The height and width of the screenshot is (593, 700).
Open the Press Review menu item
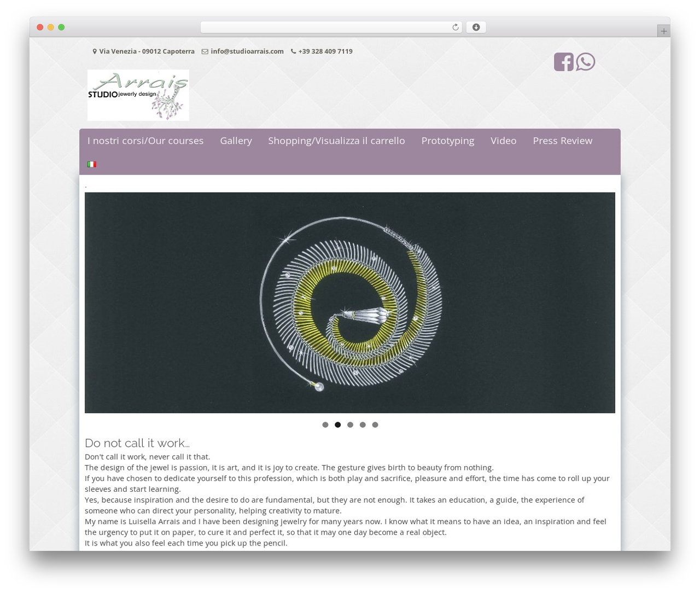point(562,141)
